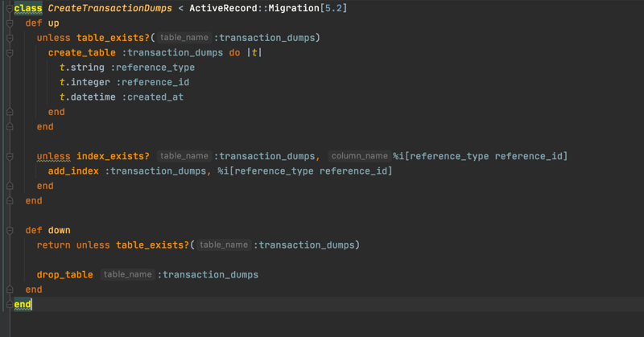Click table_exists? on the return line

[x=152, y=245]
